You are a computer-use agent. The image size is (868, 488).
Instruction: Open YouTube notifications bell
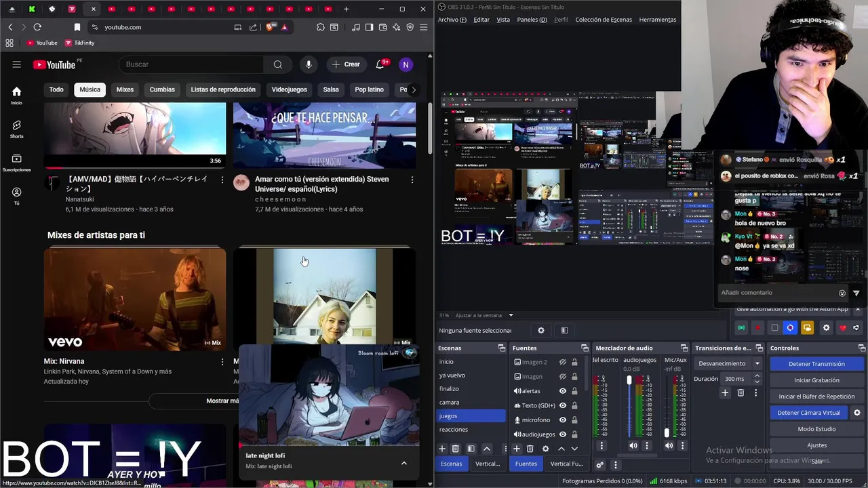pyautogui.click(x=380, y=64)
